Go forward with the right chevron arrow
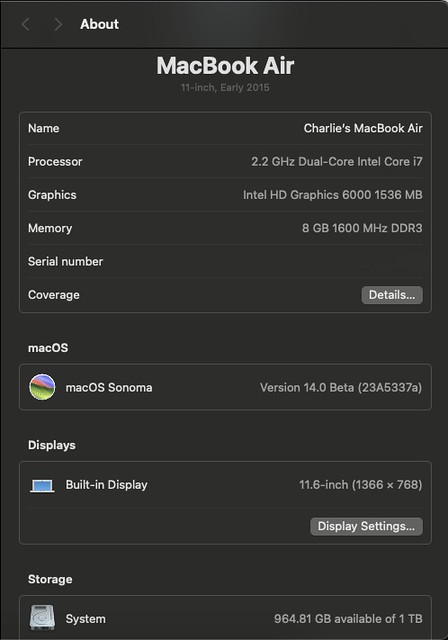This screenshot has height=640, width=448. point(58,24)
